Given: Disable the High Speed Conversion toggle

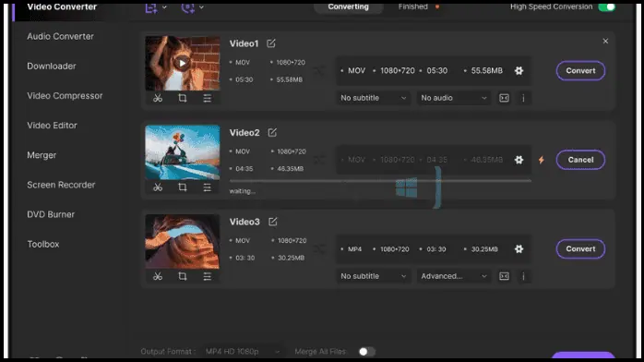Looking at the screenshot, I should pos(606,7).
